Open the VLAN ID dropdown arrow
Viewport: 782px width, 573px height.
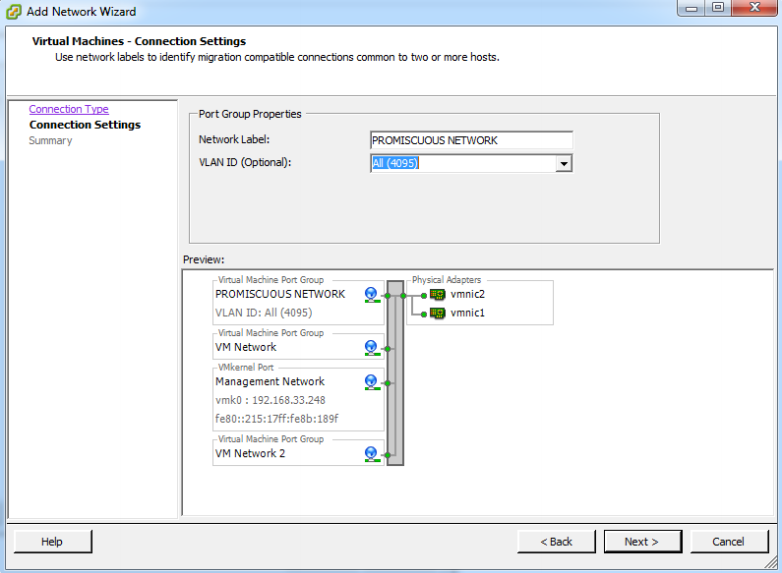tap(563, 163)
